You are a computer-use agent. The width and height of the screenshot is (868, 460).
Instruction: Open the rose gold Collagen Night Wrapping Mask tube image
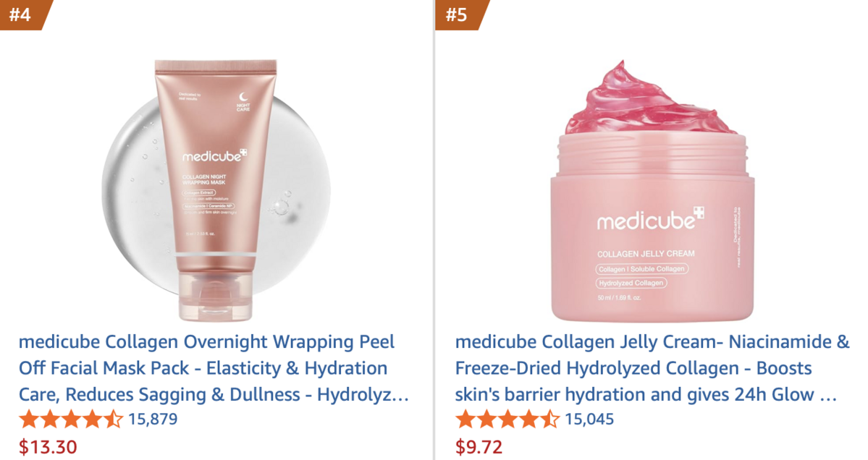(x=216, y=189)
